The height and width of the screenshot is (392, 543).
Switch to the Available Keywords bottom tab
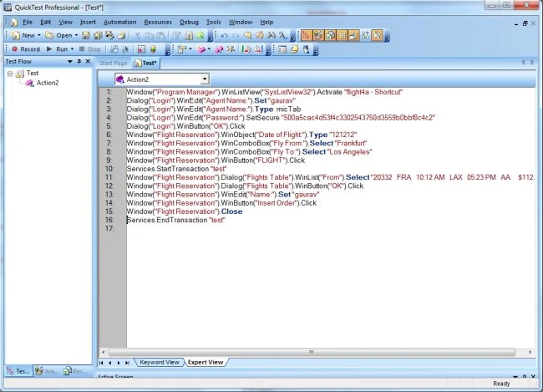47,371
